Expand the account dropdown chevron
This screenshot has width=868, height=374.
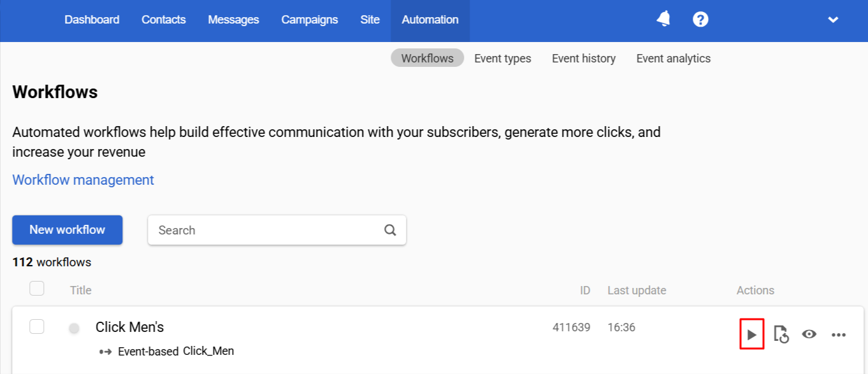coord(833,20)
